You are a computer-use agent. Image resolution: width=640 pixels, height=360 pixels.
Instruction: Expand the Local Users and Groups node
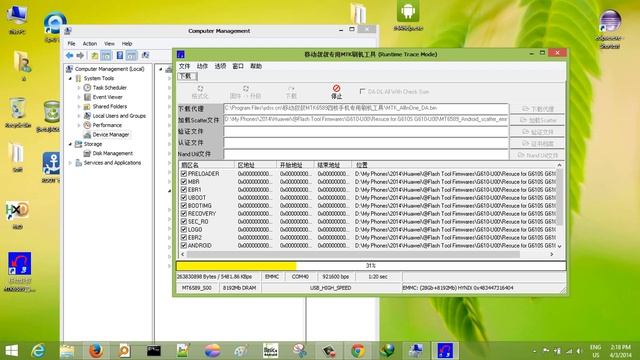coord(79,116)
